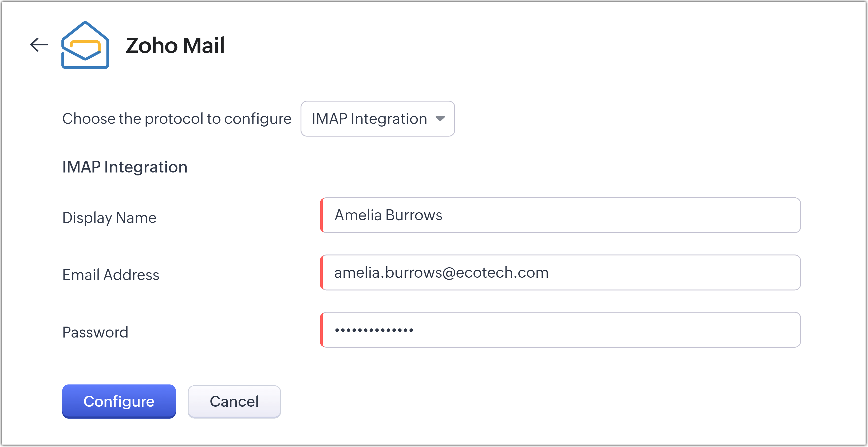Select the Password input field
The height and width of the screenshot is (447, 868).
pos(561,330)
